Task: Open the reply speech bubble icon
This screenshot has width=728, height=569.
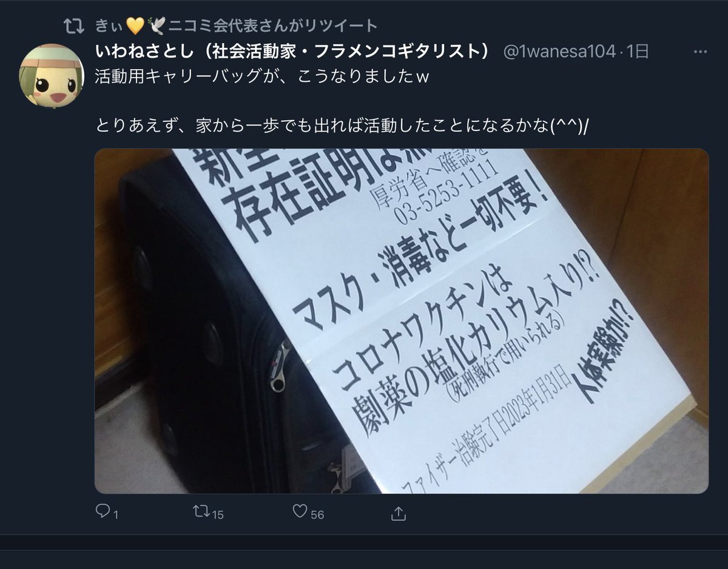Action: point(103,512)
